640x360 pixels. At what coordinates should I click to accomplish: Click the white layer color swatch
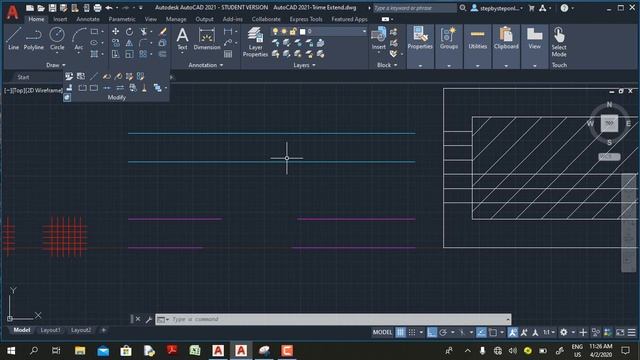pyautogui.click(x=302, y=31)
